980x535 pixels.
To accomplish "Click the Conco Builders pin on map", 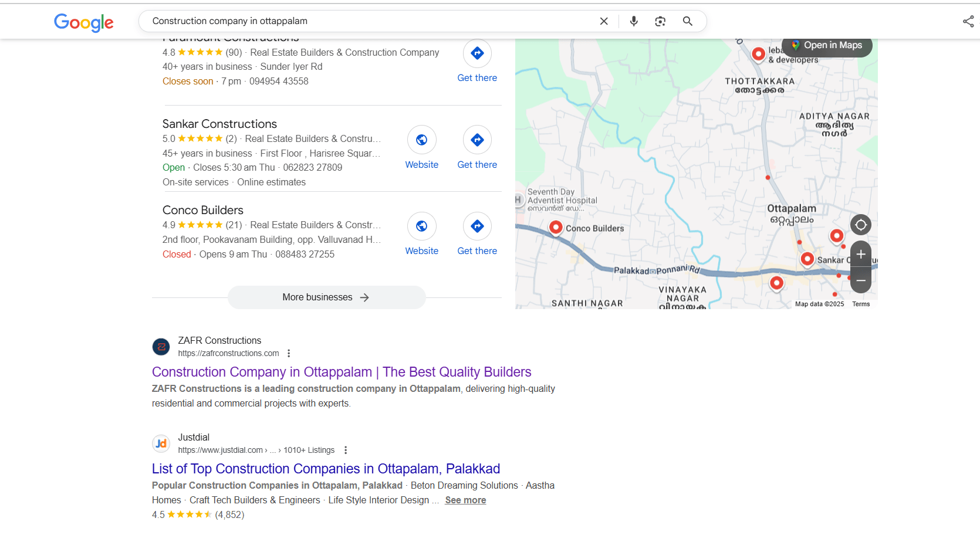I will click(556, 228).
